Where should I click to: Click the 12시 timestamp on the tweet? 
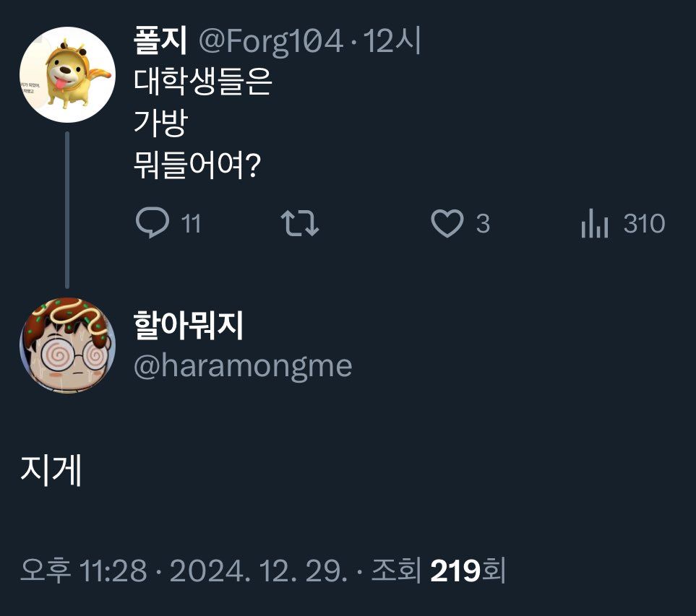[392, 43]
